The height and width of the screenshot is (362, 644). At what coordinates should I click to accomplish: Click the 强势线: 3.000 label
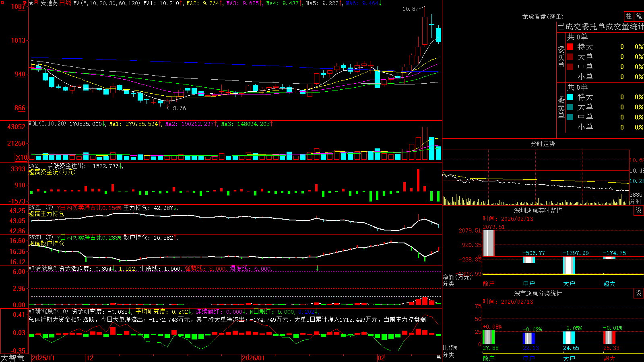205,268
